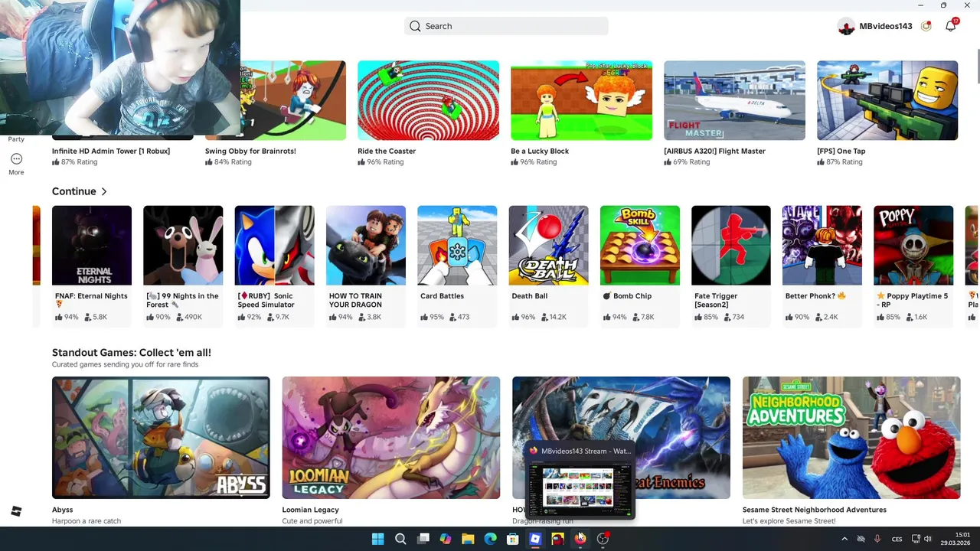Open MBvideos143 profile name
Viewport: 980px width, 551px height.
pos(885,26)
